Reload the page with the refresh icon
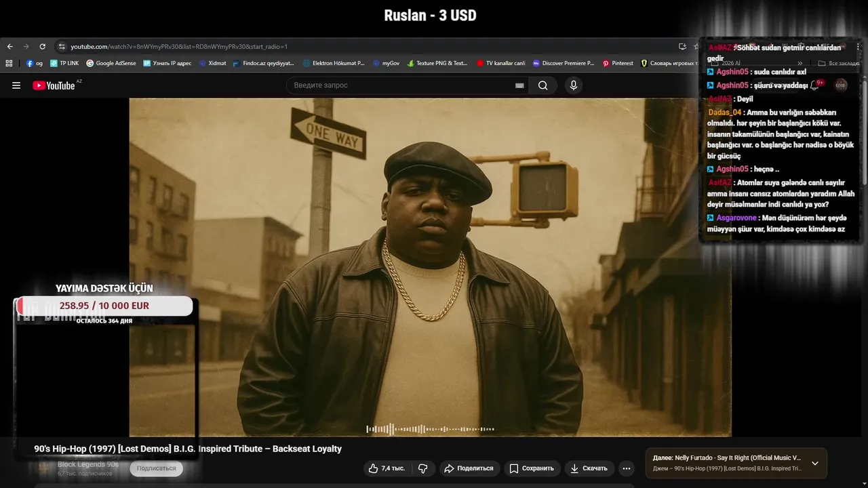 coord(42,46)
